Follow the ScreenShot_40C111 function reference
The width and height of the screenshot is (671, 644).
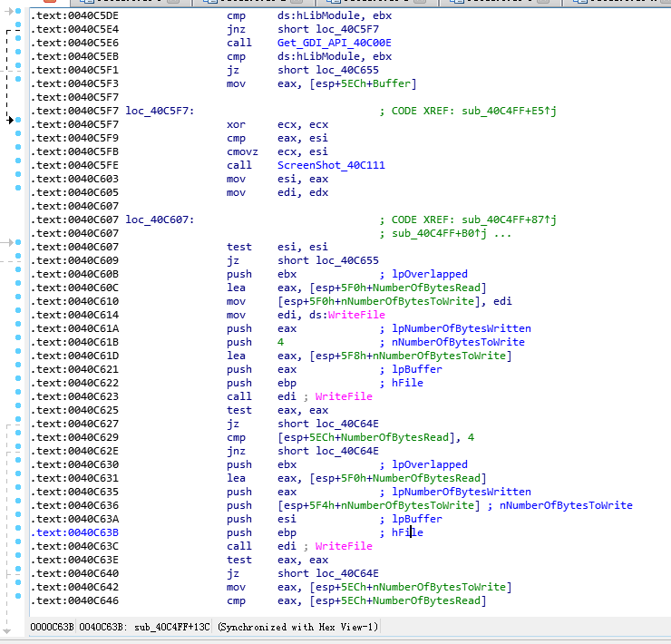331,165
